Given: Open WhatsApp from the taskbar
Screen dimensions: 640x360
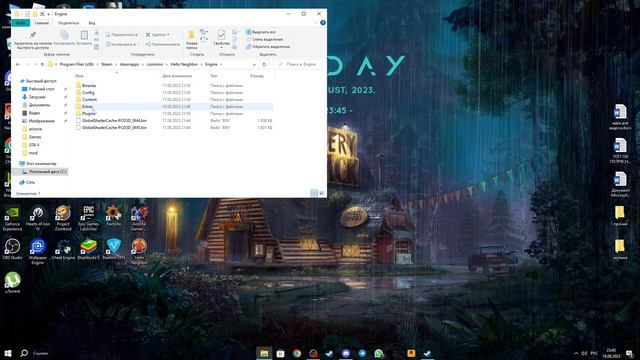Looking at the screenshot, I should click(x=378, y=353).
